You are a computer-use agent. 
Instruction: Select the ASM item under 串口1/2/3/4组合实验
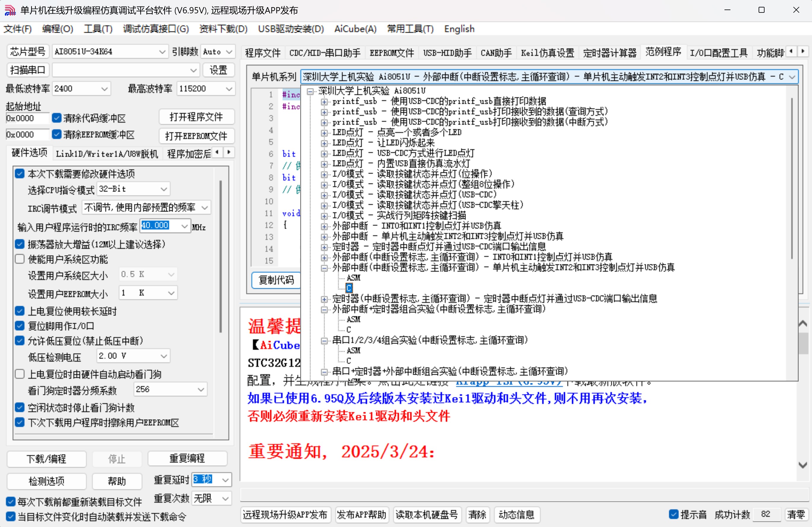tap(353, 350)
